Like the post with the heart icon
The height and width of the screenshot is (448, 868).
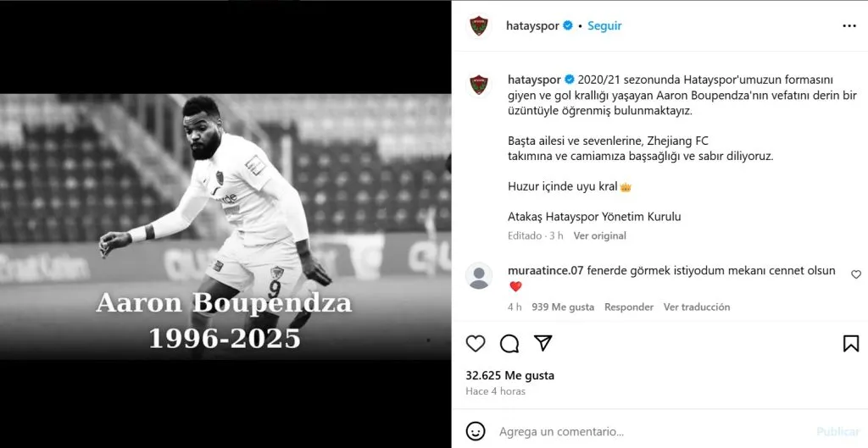click(476, 344)
